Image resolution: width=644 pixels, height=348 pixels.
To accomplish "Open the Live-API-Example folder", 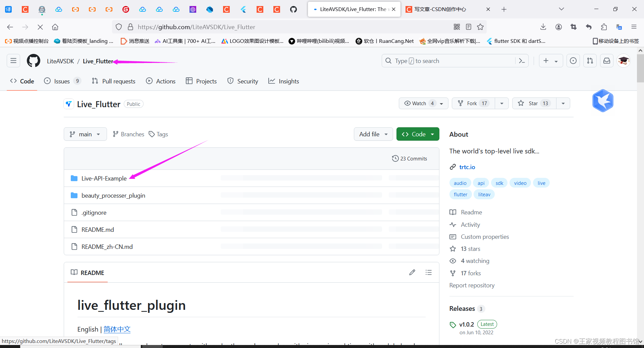I will [104, 178].
